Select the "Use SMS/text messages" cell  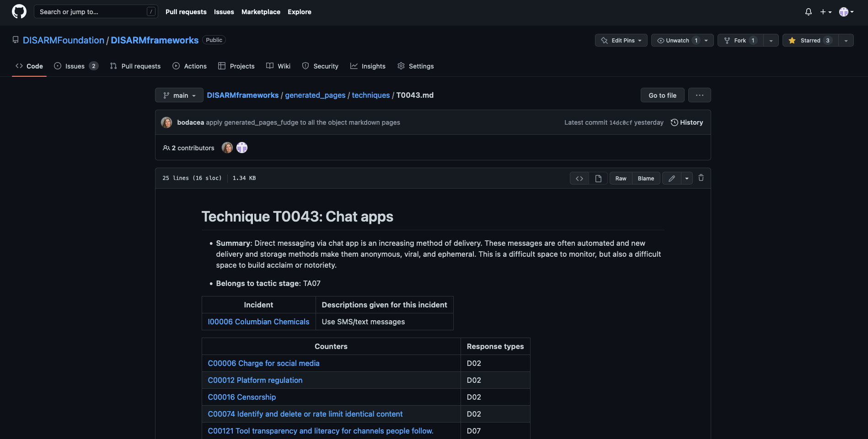pos(385,322)
